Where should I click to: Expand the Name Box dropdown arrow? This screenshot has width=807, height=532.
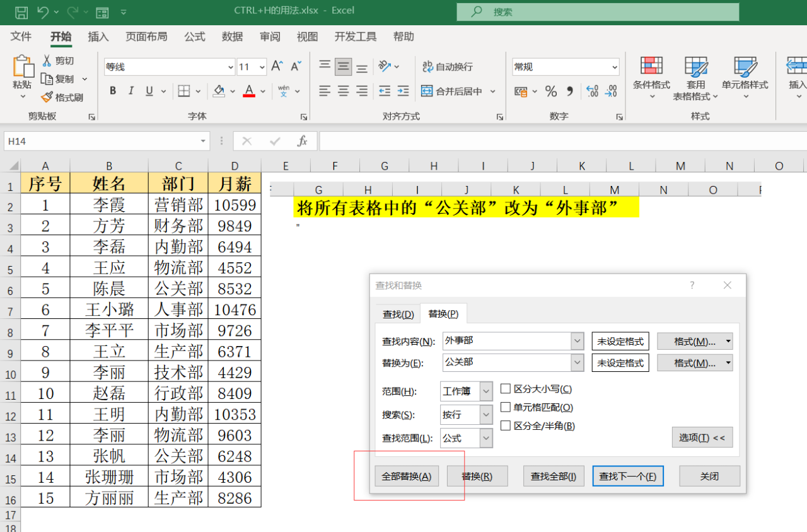pos(203,141)
